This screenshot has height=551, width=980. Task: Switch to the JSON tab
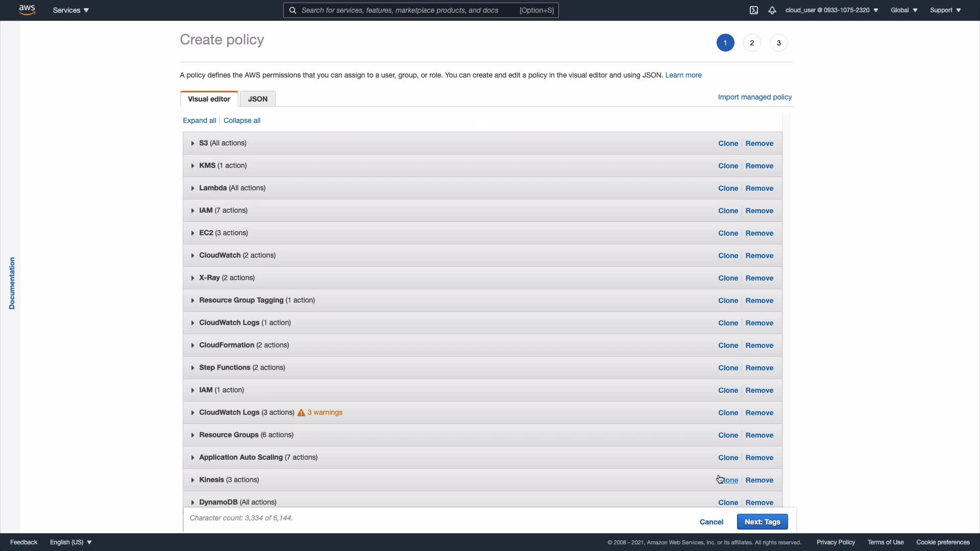point(258,99)
